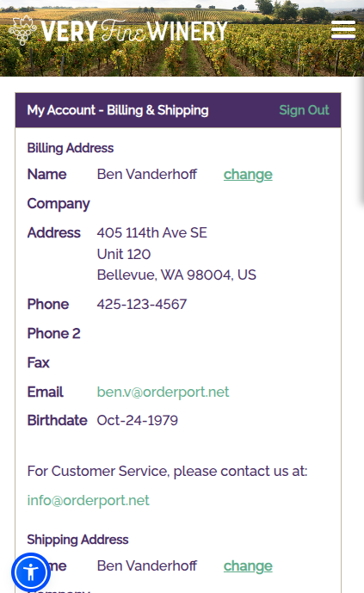Click the phone number 425-123-4567
Image resolution: width=364 pixels, height=593 pixels.
[142, 304]
